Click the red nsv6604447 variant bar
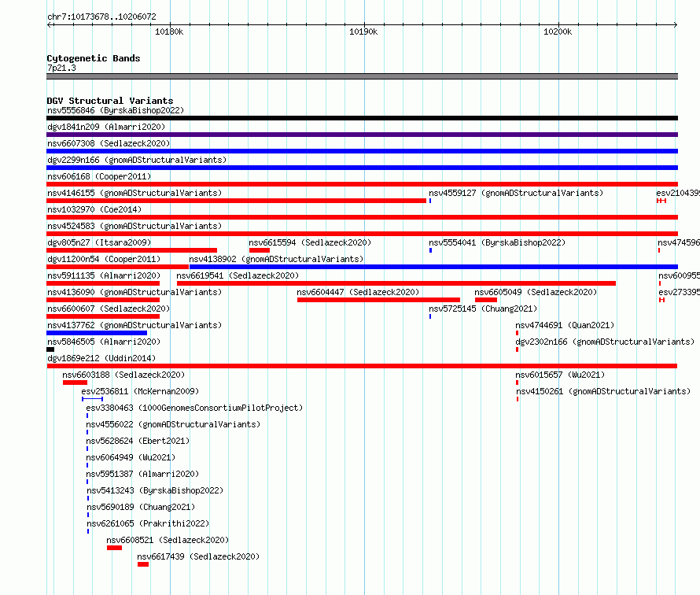The image size is (700, 595). [378, 300]
